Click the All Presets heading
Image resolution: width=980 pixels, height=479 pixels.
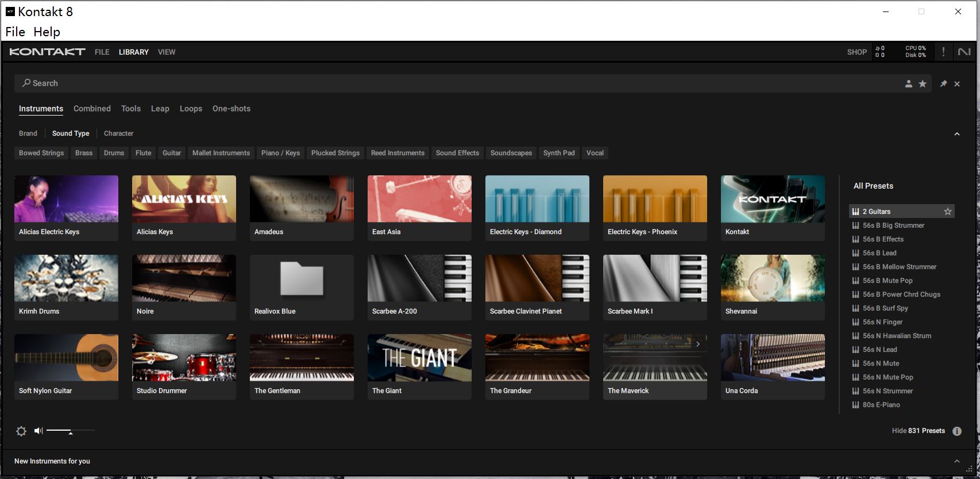(874, 186)
